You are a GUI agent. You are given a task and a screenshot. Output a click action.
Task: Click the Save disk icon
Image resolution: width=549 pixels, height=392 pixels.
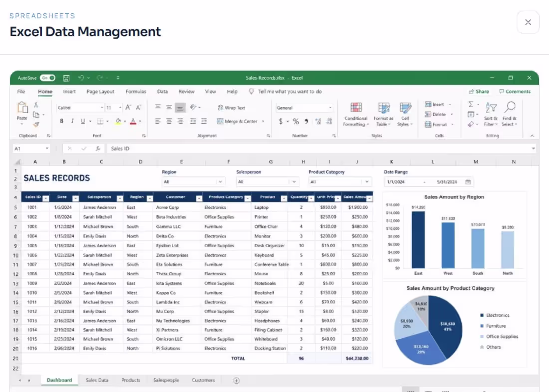66,78
